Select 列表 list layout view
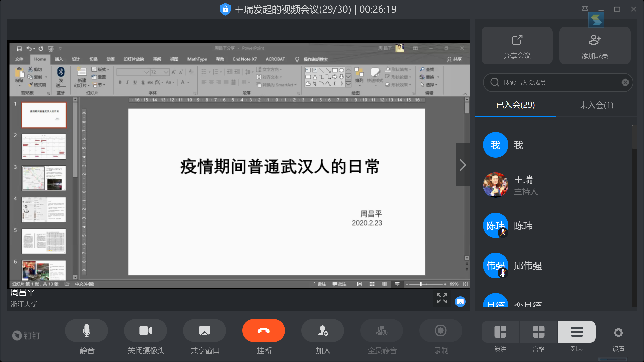The image size is (644, 362). 577,332
